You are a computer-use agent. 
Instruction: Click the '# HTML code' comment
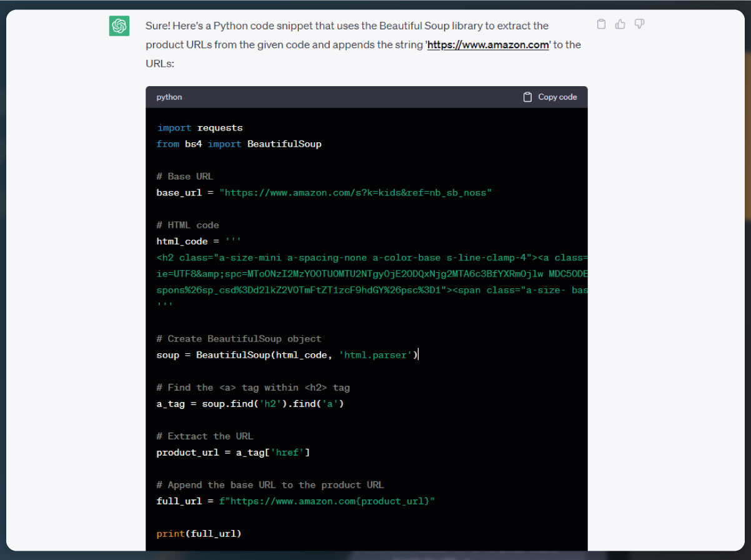click(187, 225)
